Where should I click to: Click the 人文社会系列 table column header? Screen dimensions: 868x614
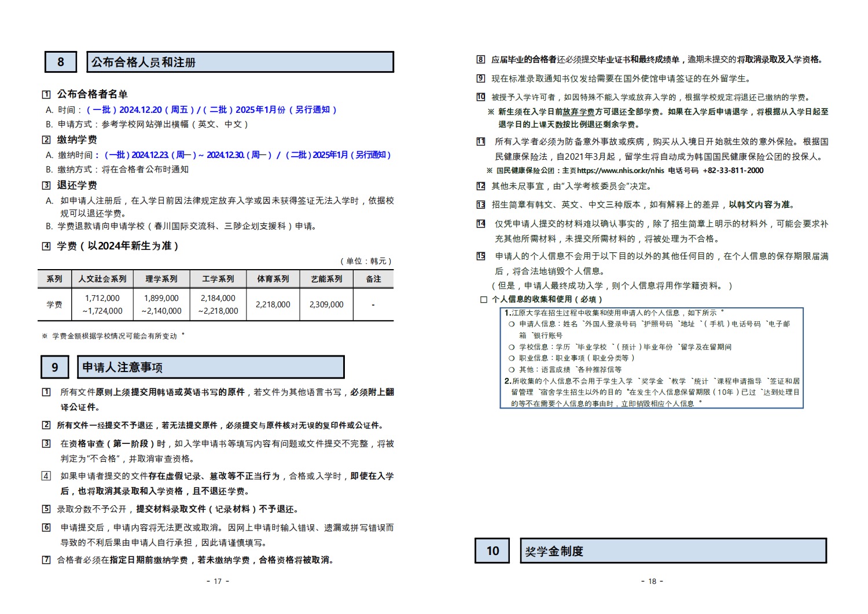[102, 279]
